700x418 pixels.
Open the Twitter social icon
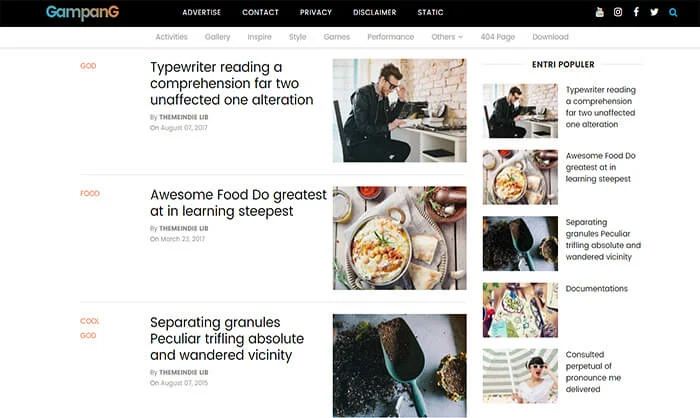[x=654, y=12]
